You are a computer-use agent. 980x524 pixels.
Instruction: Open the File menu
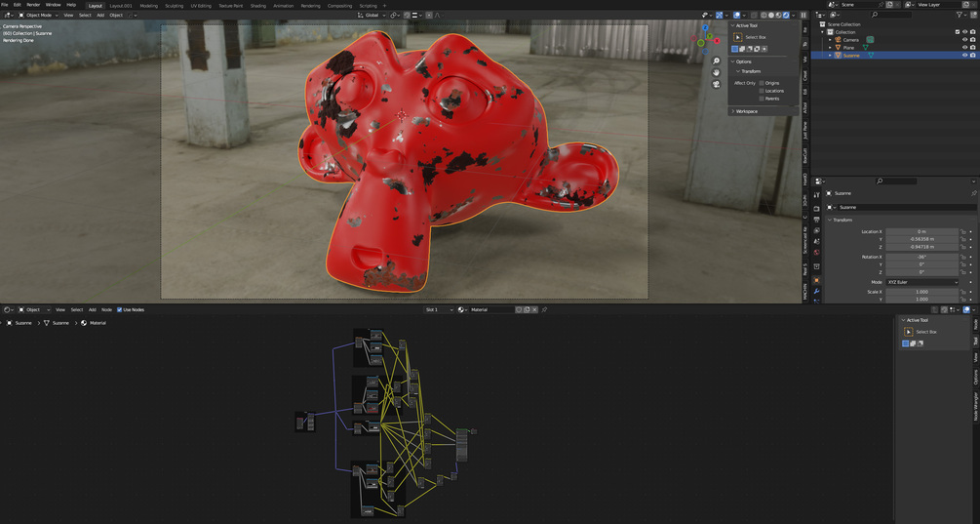pyautogui.click(x=5, y=5)
